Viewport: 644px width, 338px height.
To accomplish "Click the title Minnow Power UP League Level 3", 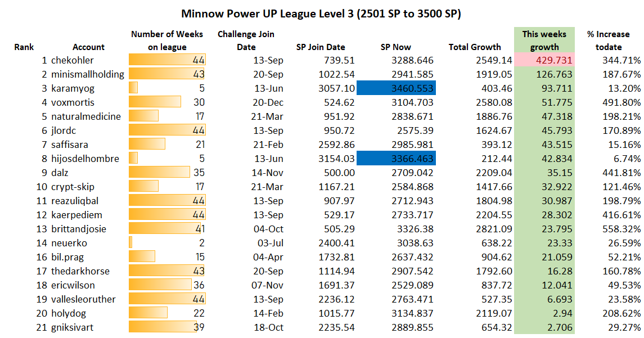I will [x=321, y=13].
